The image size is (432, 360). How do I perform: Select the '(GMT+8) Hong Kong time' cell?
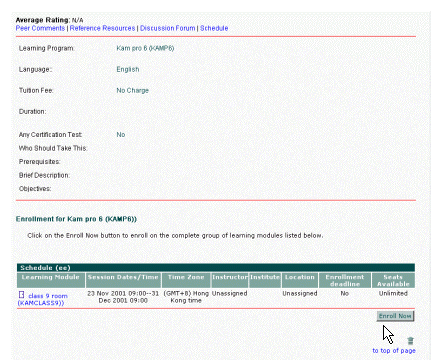(x=186, y=297)
